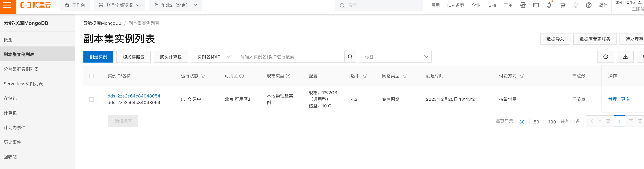Image resolution: width=644 pixels, height=169 pixels.
Task: Click the 创建实例 button
Action: pos(98,57)
